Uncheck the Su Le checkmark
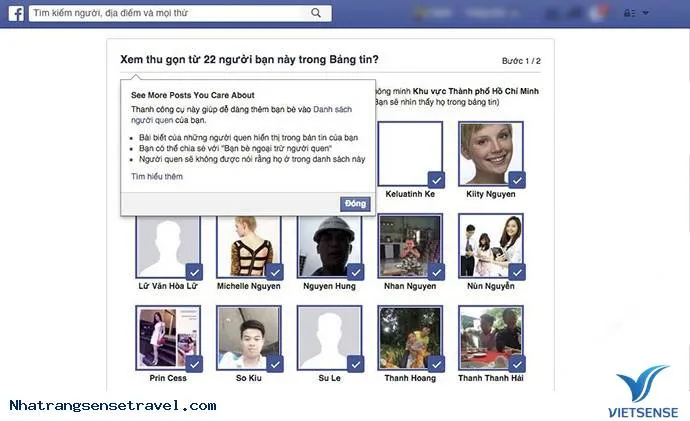 [x=356, y=364]
